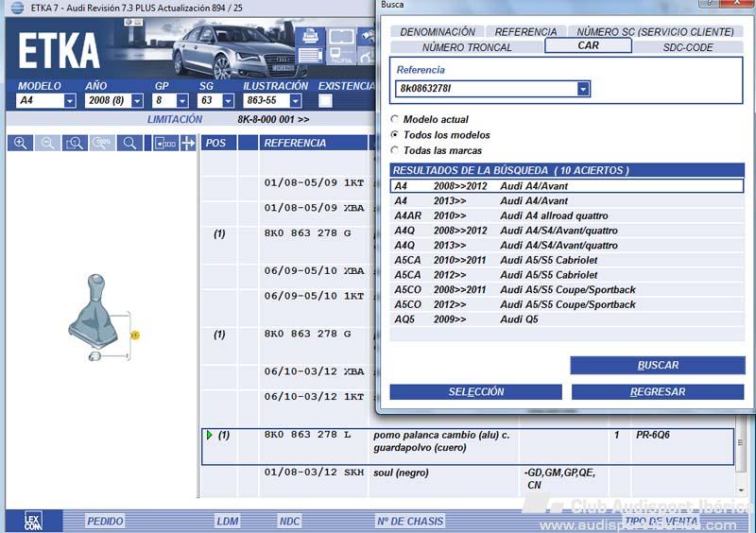756x533 pixels.
Task: Select the CAR tab
Action: click(588, 45)
